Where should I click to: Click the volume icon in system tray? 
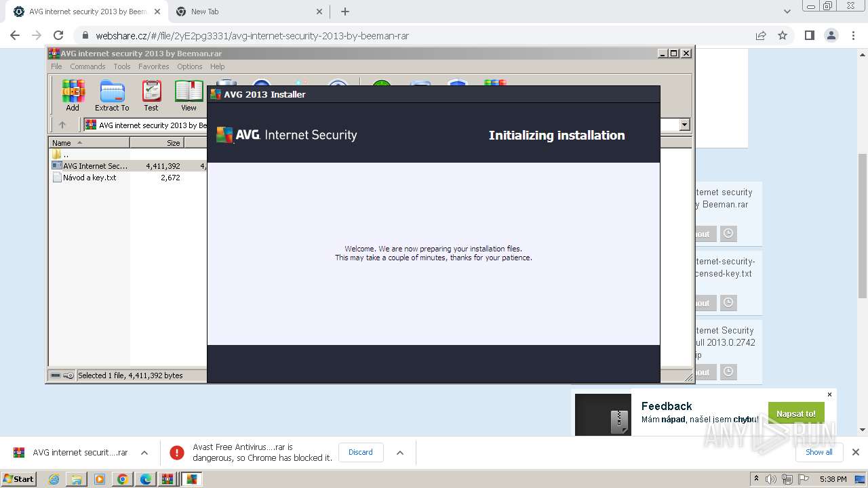[771, 479]
